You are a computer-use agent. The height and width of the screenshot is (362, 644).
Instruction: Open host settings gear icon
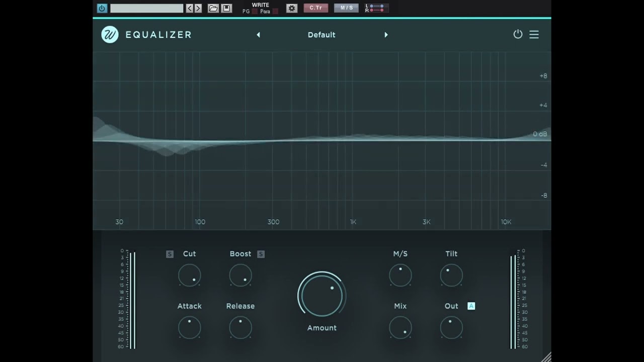(292, 8)
